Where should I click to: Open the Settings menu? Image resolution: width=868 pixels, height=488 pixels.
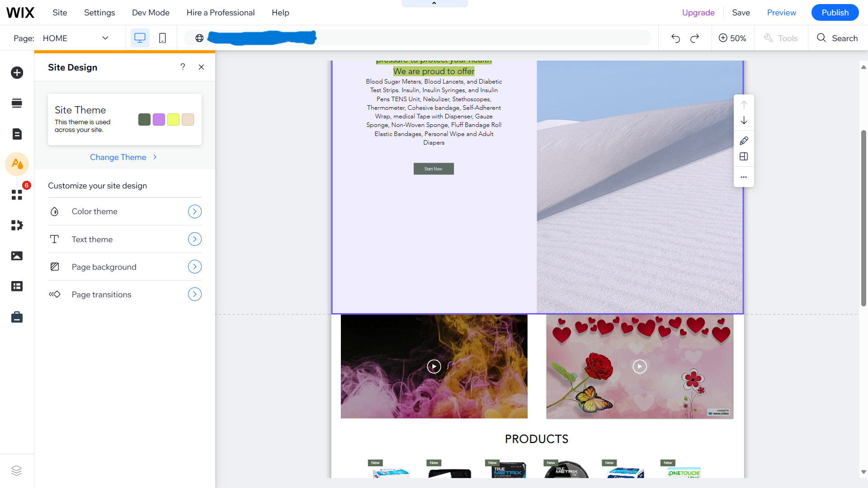(x=99, y=13)
